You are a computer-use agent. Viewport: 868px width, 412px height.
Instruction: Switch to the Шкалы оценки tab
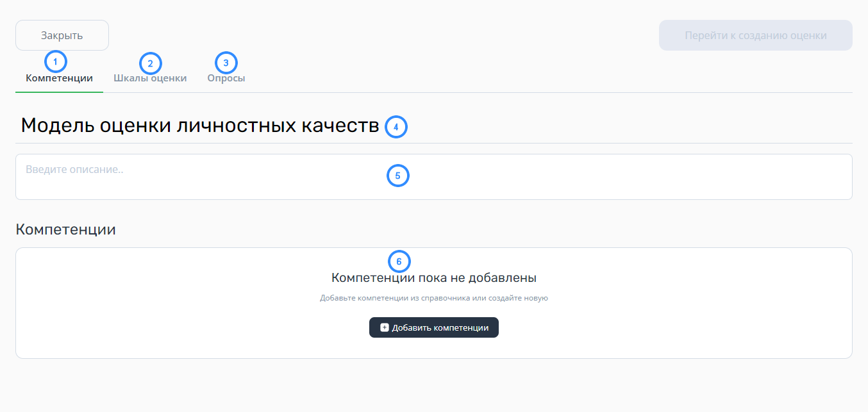[x=150, y=78]
